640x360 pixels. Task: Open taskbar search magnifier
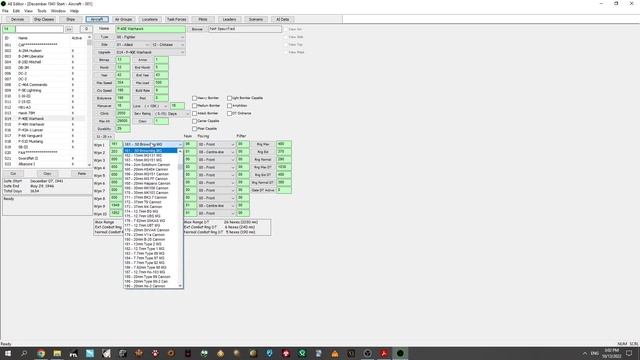click(x=24, y=353)
